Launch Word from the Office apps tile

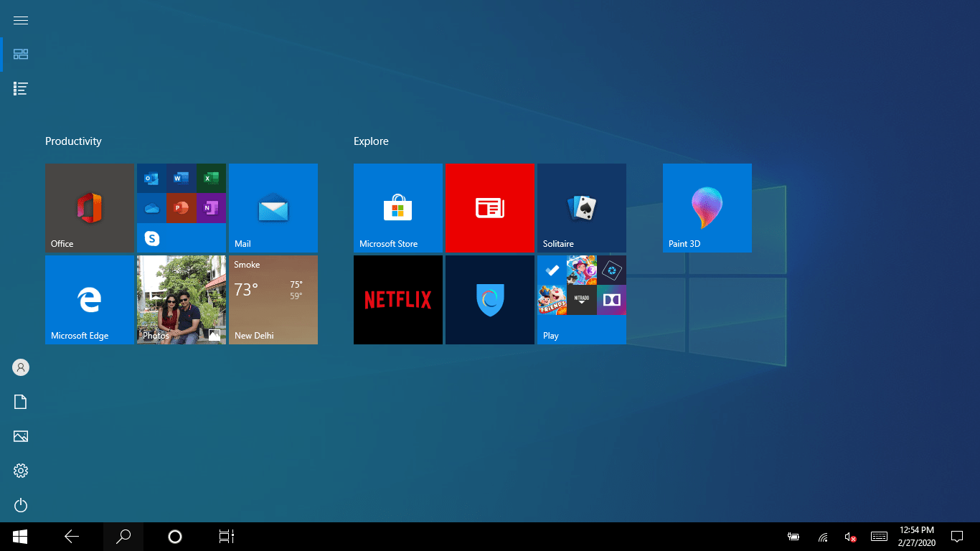click(181, 178)
